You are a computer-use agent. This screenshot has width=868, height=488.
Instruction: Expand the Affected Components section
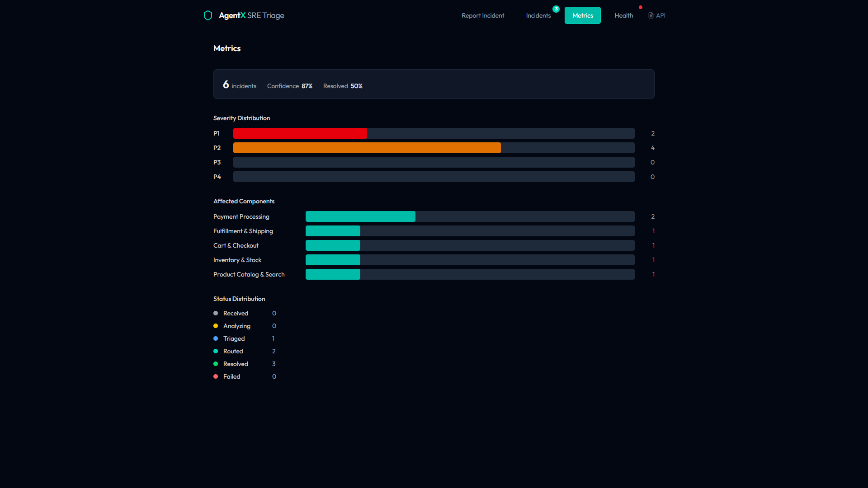[x=244, y=201]
